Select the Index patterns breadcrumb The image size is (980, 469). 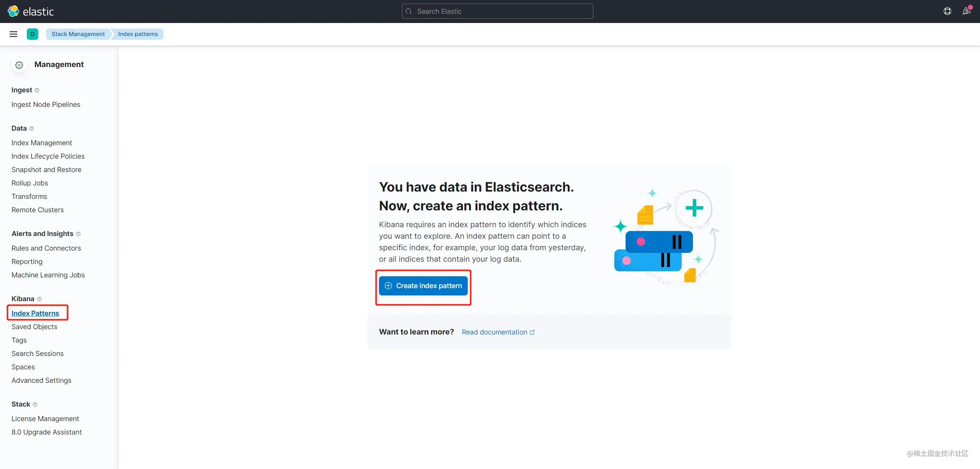pyautogui.click(x=138, y=34)
